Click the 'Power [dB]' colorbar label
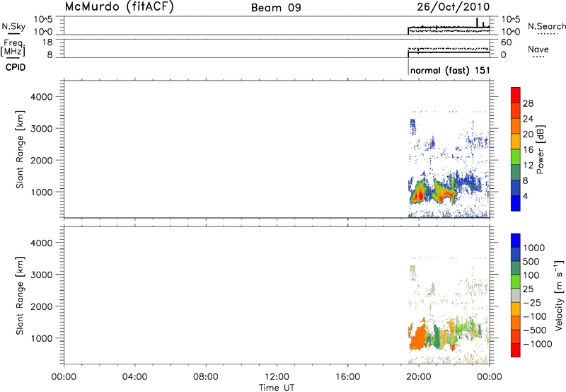The width and height of the screenshot is (566, 392). (541, 149)
